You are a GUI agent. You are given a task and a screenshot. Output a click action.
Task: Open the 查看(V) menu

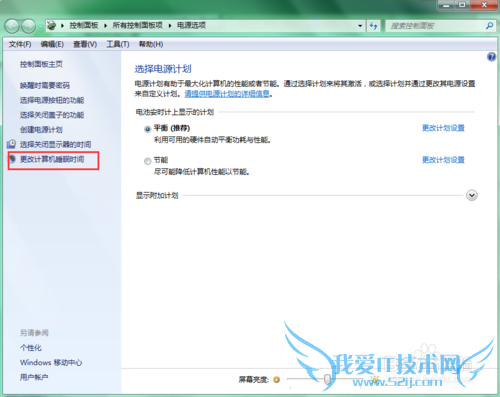(x=85, y=44)
